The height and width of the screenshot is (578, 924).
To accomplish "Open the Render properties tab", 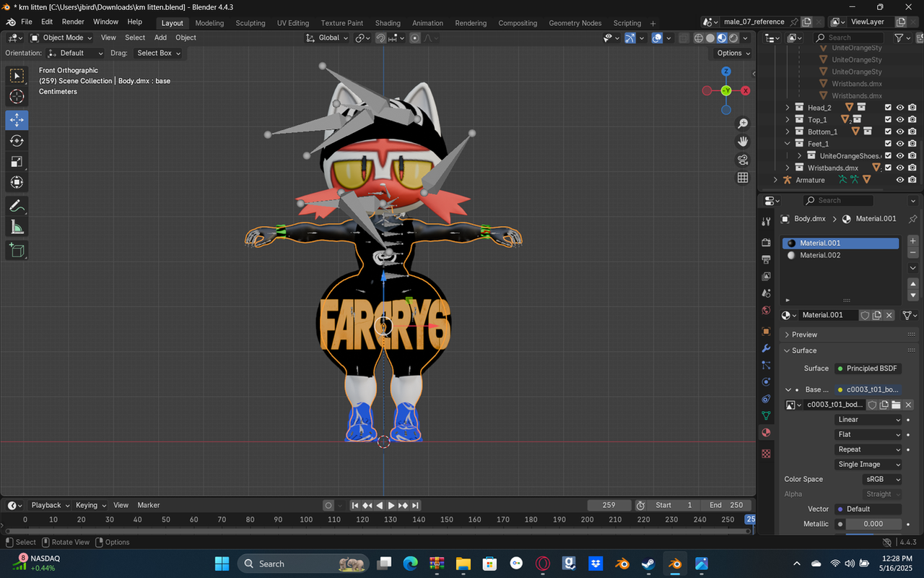I will (x=766, y=242).
